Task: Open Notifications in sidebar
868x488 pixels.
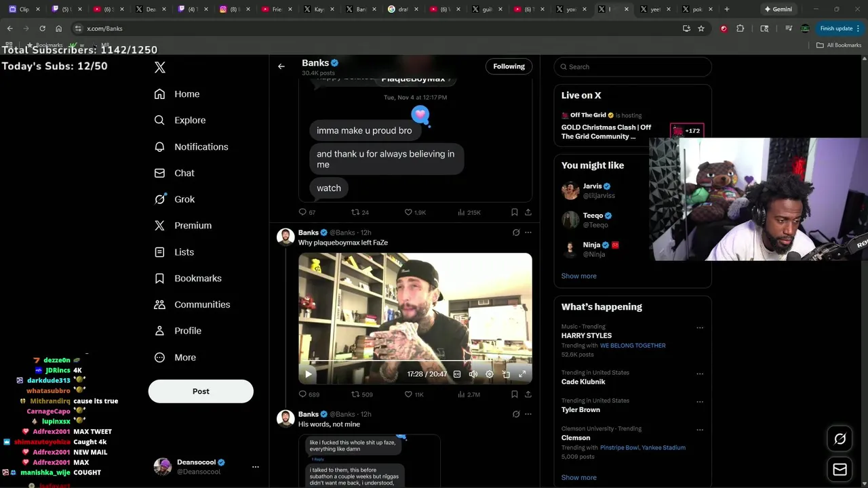Action: [191, 146]
